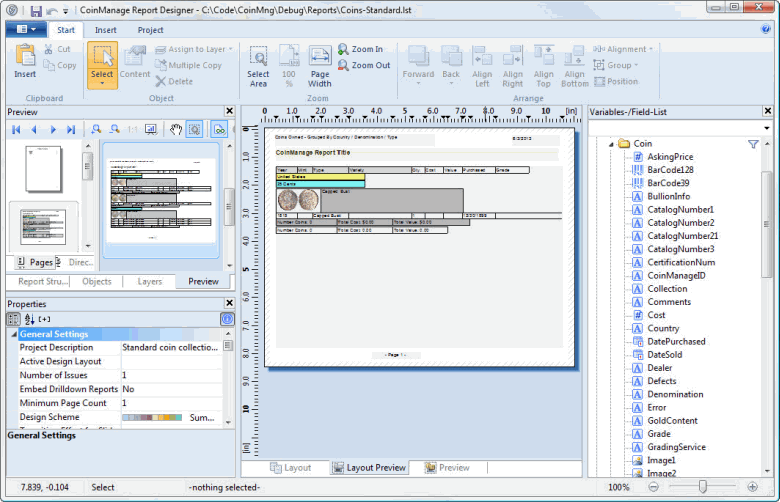
Task: Go to next page in Preview toolbar
Action: point(53,129)
